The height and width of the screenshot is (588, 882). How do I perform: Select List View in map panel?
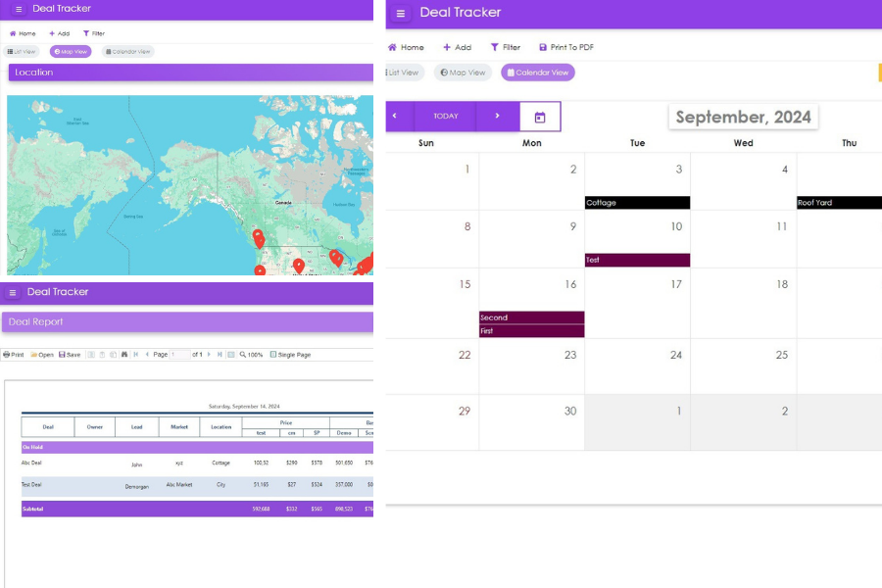[x=22, y=51]
